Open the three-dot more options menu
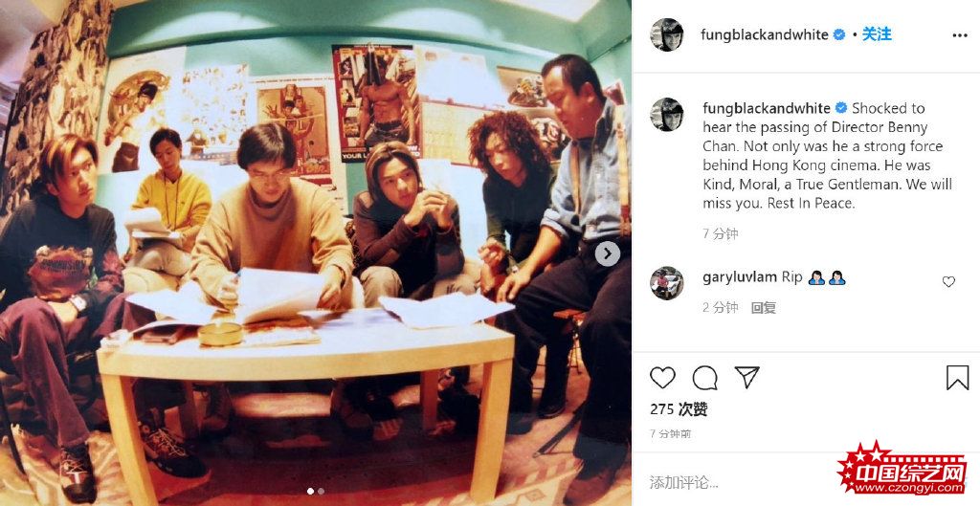 pos(959,35)
